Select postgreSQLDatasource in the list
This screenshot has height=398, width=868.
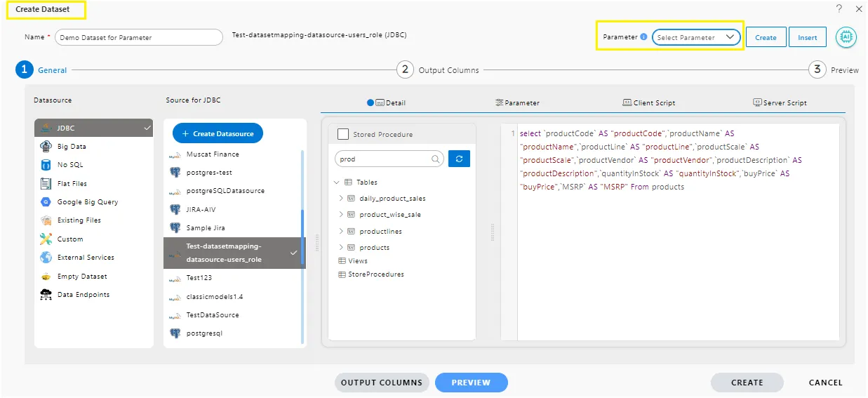point(225,190)
